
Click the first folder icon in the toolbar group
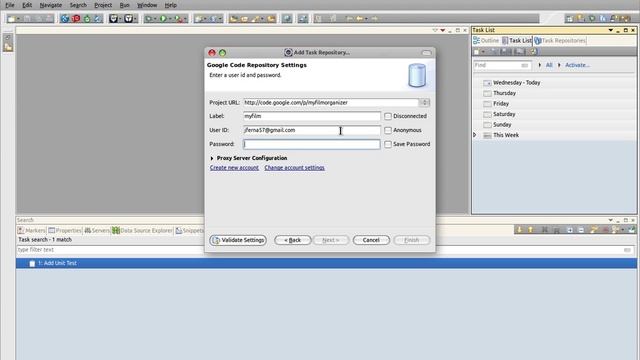[x=233, y=19]
